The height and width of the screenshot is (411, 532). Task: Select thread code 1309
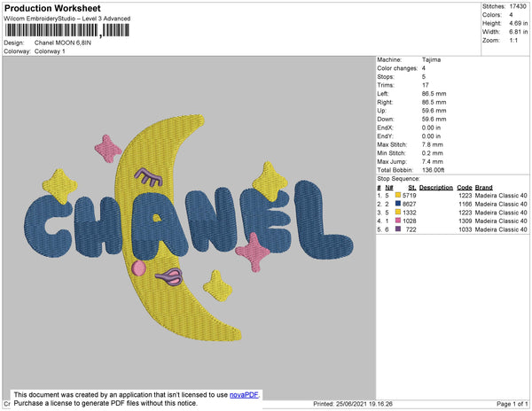pos(465,221)
